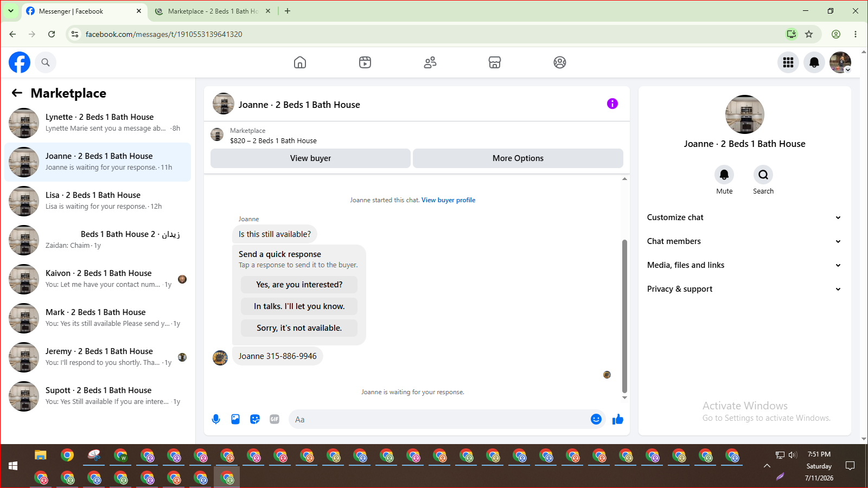Image resolution: width=868 pixels, height=488 pixels.
Task: Open the Marketplace storefront icon
Action: point(495,62)
